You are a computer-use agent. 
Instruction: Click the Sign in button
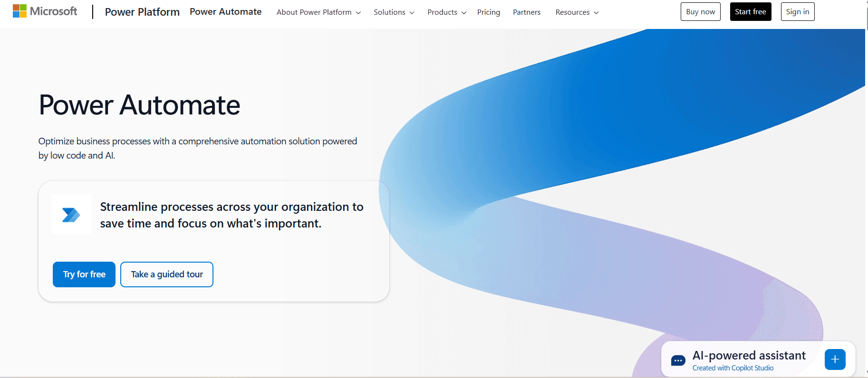798,12
